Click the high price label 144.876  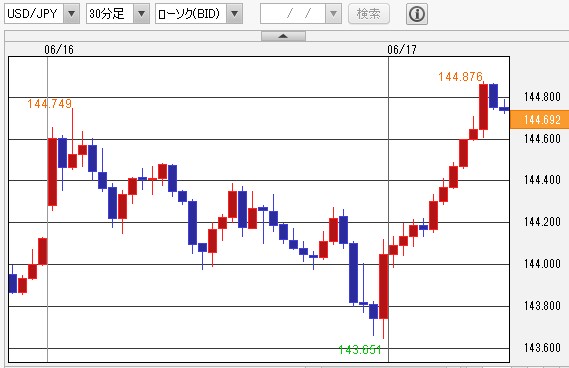pyautogui.click(x=460, y=77)
